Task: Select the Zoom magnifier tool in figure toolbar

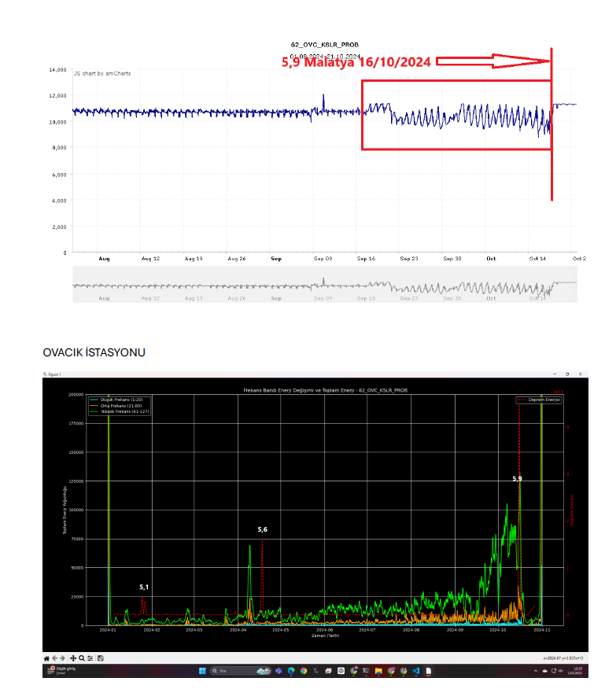Action: coord(82,658)
